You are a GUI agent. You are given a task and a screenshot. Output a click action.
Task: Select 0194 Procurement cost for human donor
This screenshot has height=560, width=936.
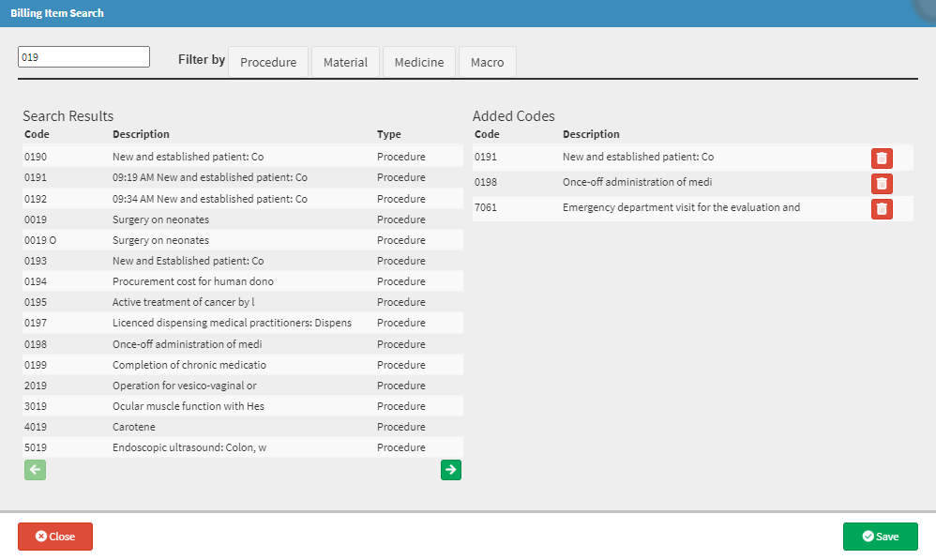click(242, 281)
